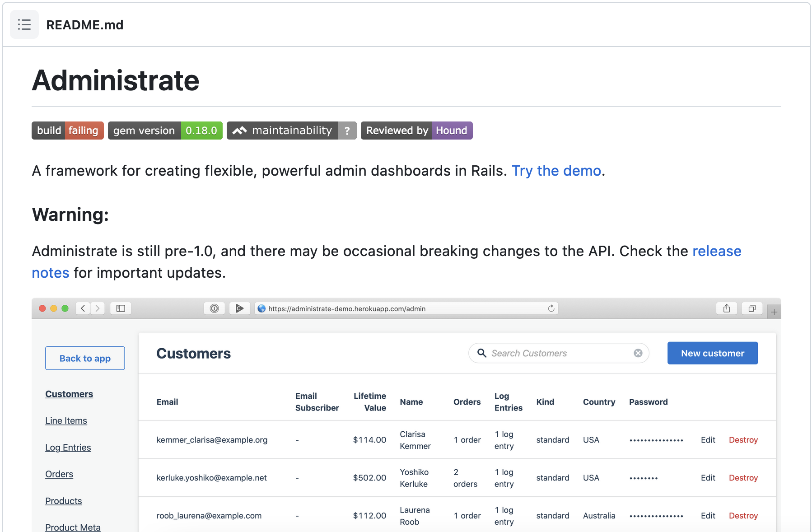Screen dimensions: 812x532
Task: Edit the kerluke.yoshiko customer row
Action: (x=708, y=478)
